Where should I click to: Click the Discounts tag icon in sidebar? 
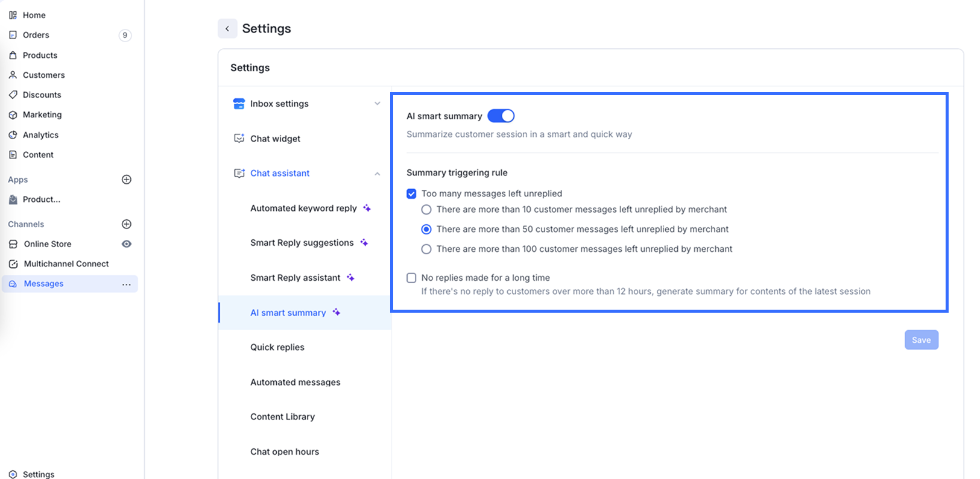pos(13,95)
